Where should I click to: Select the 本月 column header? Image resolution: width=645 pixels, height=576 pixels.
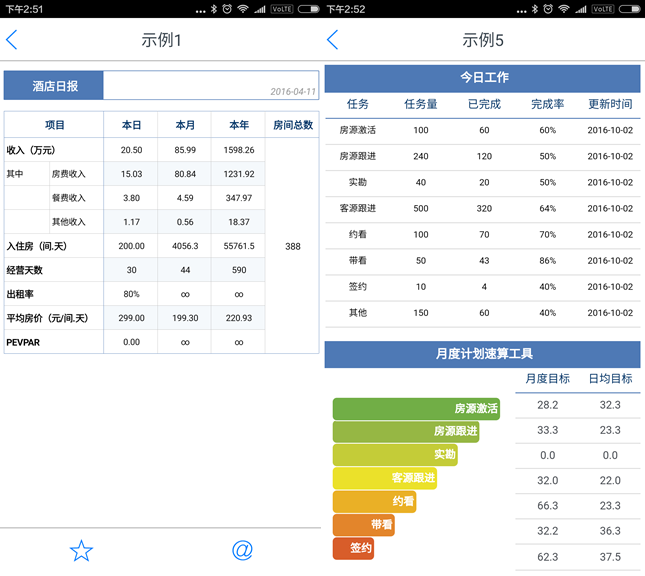pos(185,125)
